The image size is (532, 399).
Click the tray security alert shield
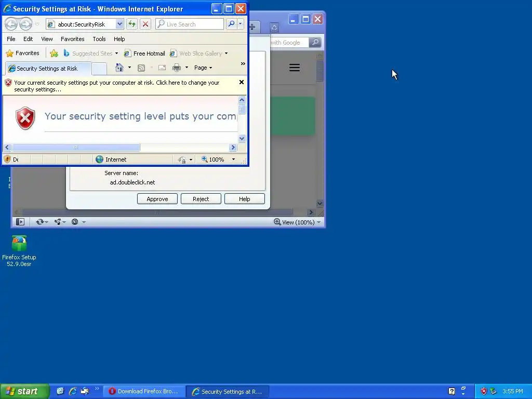point(484,391)
